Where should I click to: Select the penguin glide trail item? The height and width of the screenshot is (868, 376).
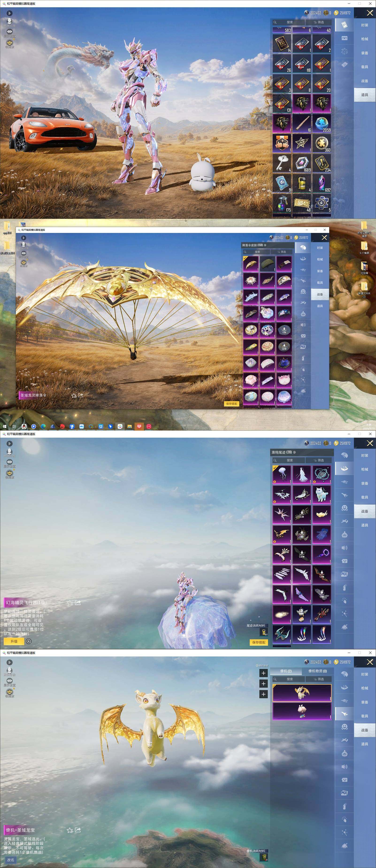302,614
